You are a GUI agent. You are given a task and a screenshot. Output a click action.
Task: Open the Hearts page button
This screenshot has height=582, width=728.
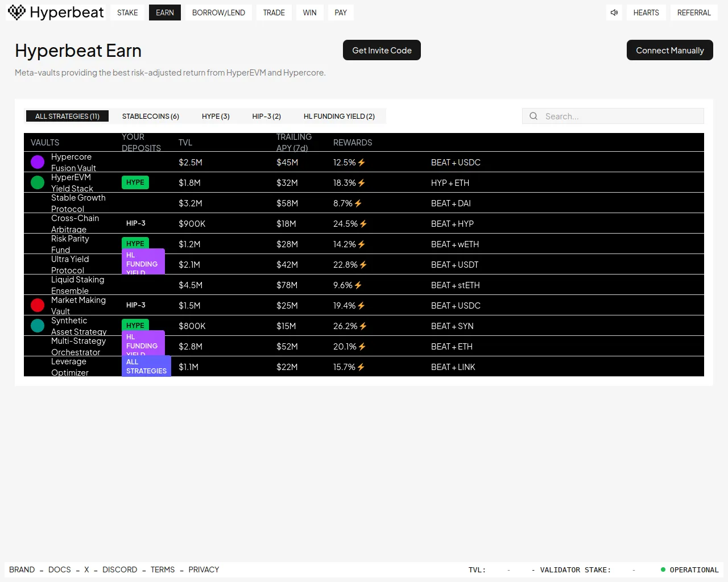(646, 13)
